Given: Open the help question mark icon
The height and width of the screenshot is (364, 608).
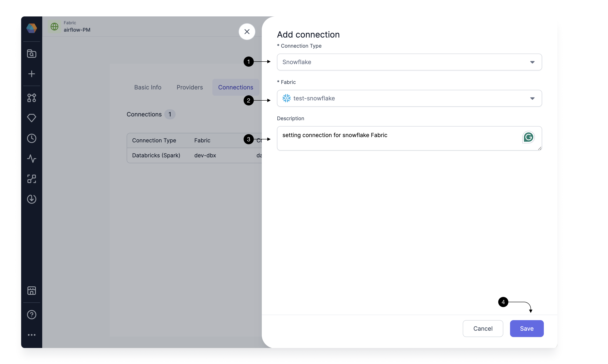Looking at the screenshot, I should (31, 315).
